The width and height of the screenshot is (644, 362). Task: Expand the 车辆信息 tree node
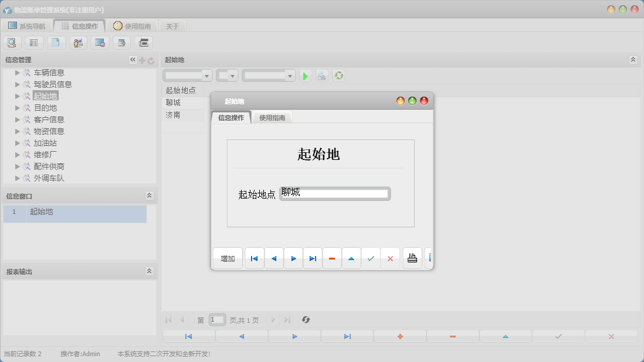click(17, 72)
